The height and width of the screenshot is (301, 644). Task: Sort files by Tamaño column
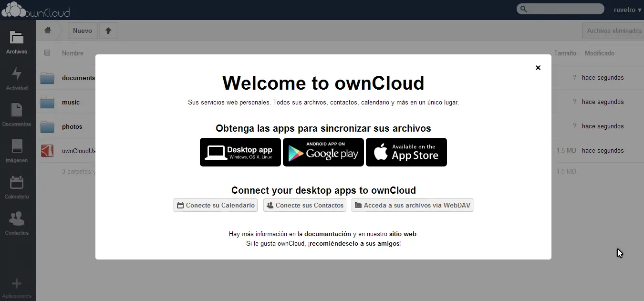[565, 53]
